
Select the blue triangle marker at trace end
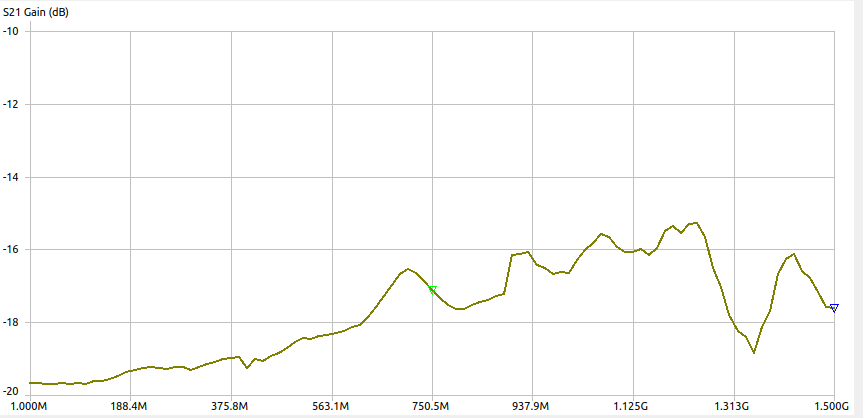pos(834,308)
